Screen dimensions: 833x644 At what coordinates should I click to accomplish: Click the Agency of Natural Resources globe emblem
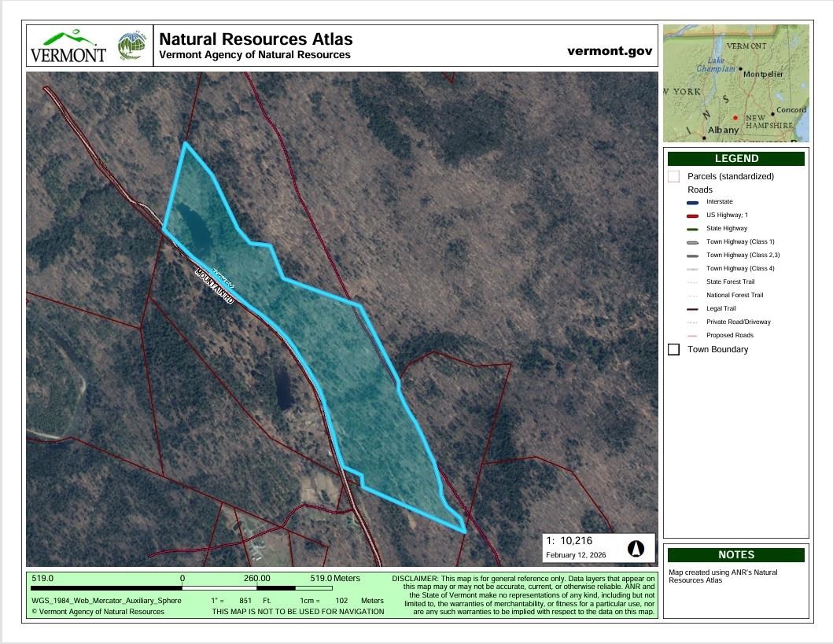coord(131,46)
